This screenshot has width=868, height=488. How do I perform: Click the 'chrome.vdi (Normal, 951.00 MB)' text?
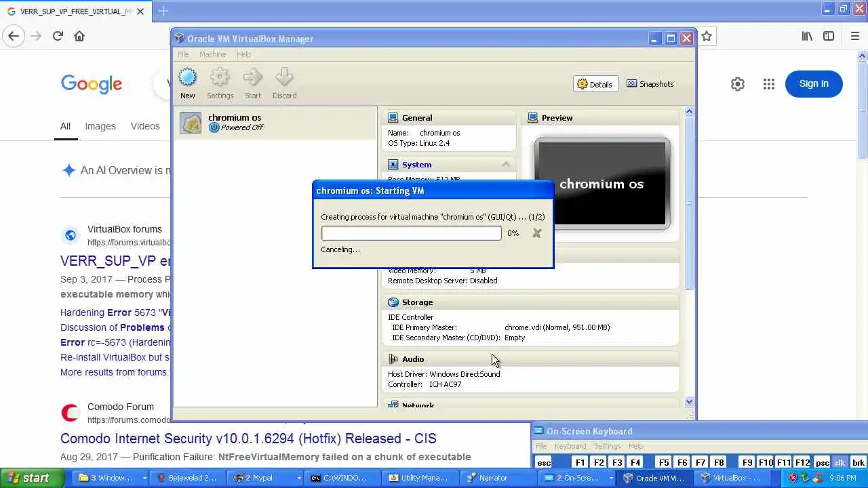click(557, 327)
